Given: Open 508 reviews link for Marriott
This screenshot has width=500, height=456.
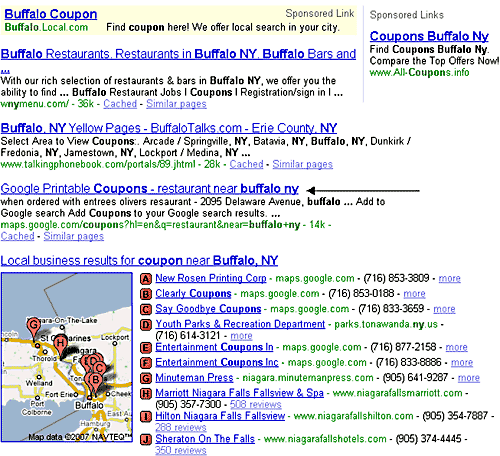Looking at the screenshot, I should [256, 405].
